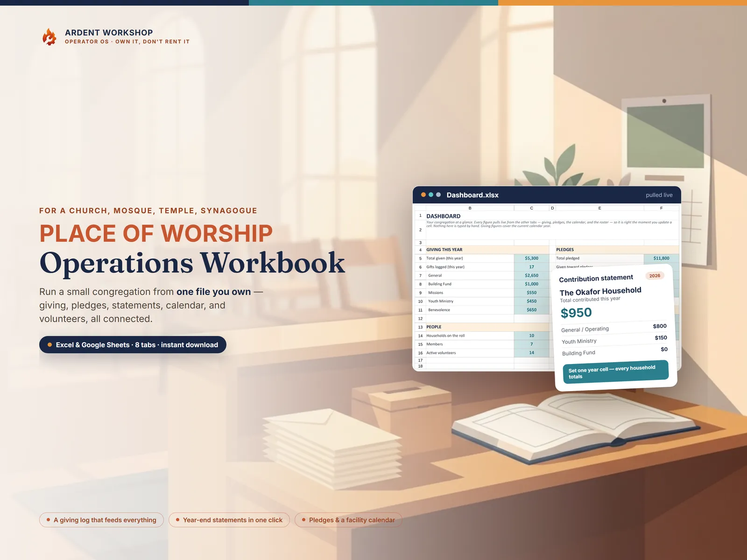This screenshot has width=747, height=560.
Task: Select the Building Fund $1,000 cell
Action: pos(531,284)
